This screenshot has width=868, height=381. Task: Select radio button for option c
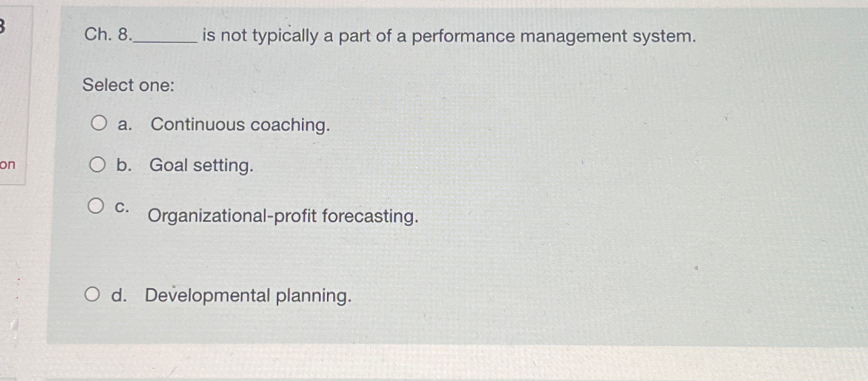pyautogui.click(x=96, y=206)
